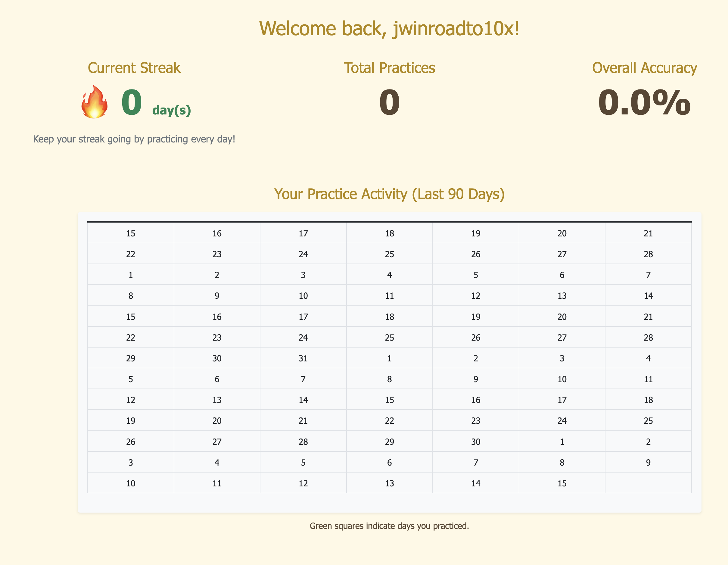The width and height of the screenshot is (728, 565).
Task: Select day 11 in the row starting with 5
Action: pyautogui.click(x=648, y=379)
